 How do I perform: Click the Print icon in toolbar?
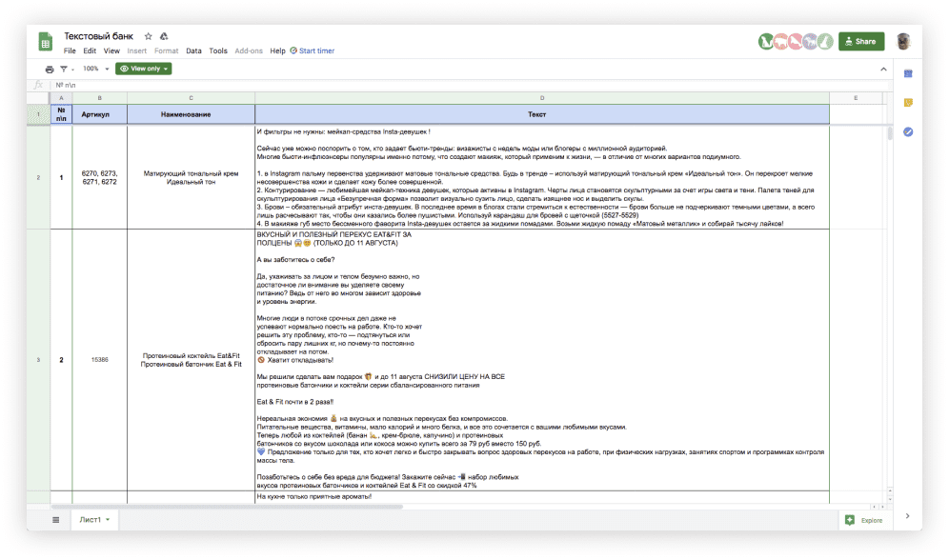50,69
